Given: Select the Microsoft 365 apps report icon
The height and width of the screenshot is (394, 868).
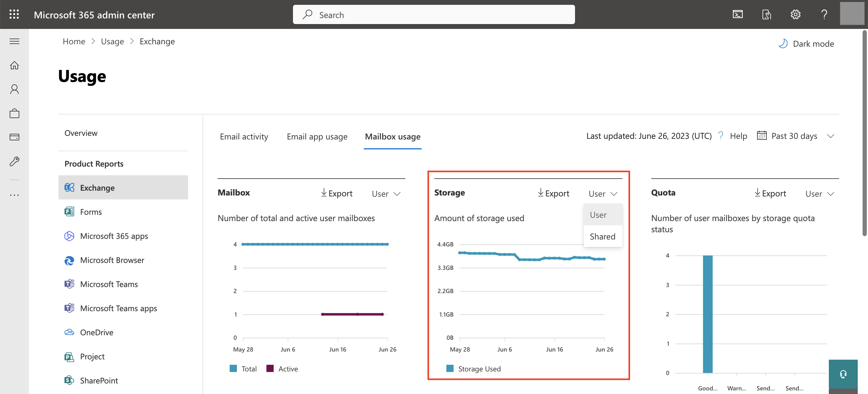Looking at the screenshot, I should tap(69, 236).
